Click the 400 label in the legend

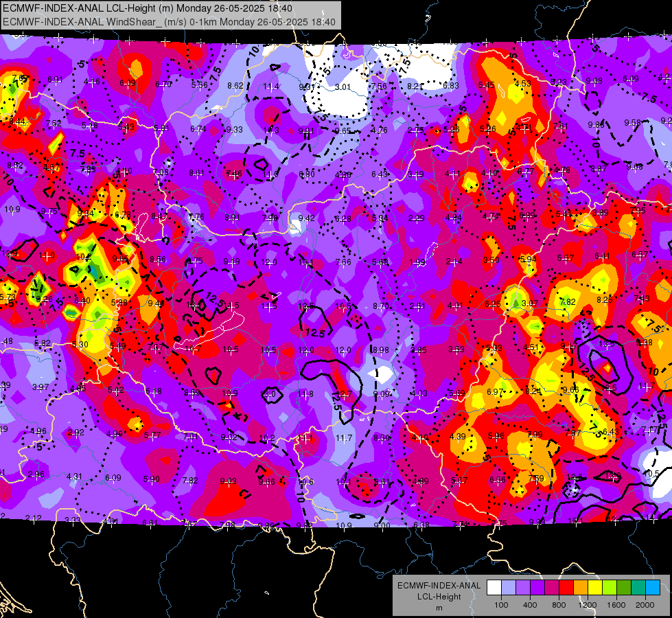click(x=530, y=605)
